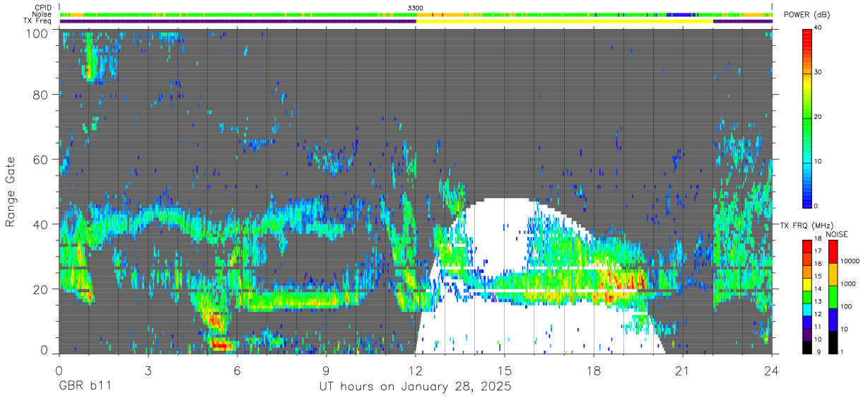
Task: Click the 60 range gate tick label
Action: point(40,159)
